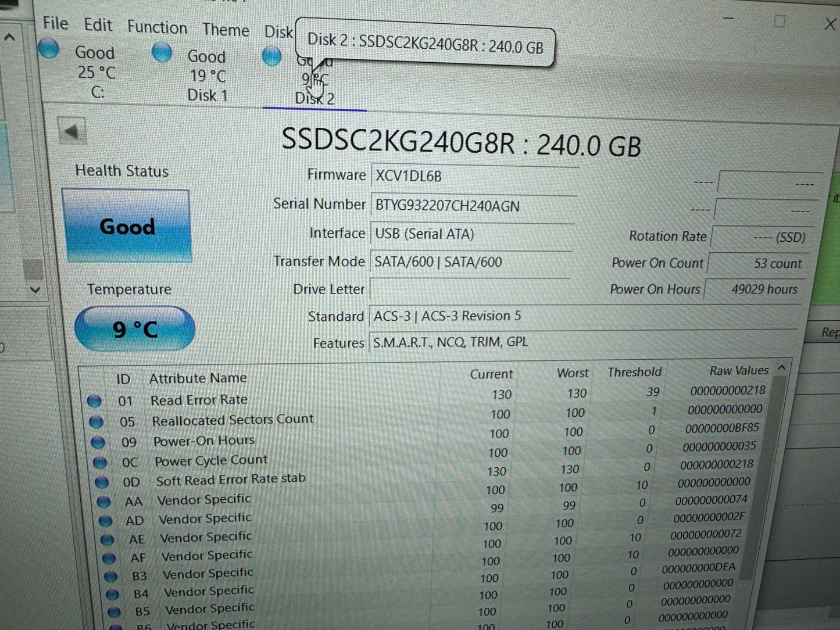The width and height of the screenshot is (840, 630).
Task: Click the status dot for attribute B5
Action: 115,611
